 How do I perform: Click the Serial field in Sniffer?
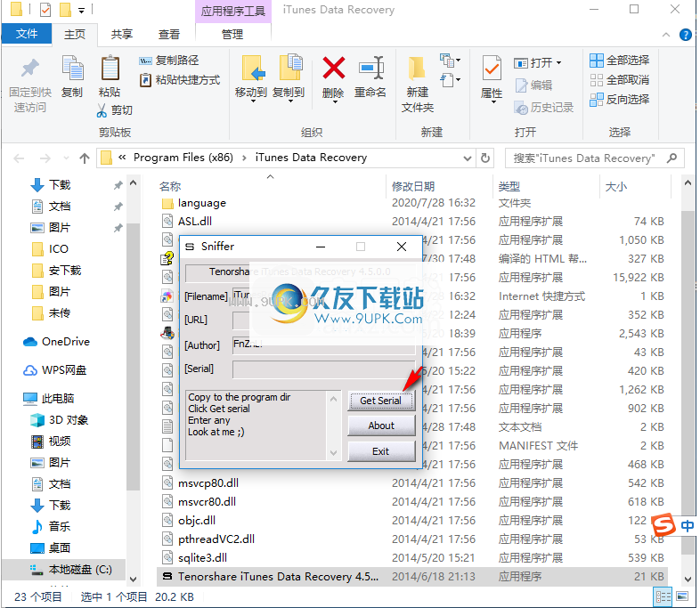coord(323,369)
